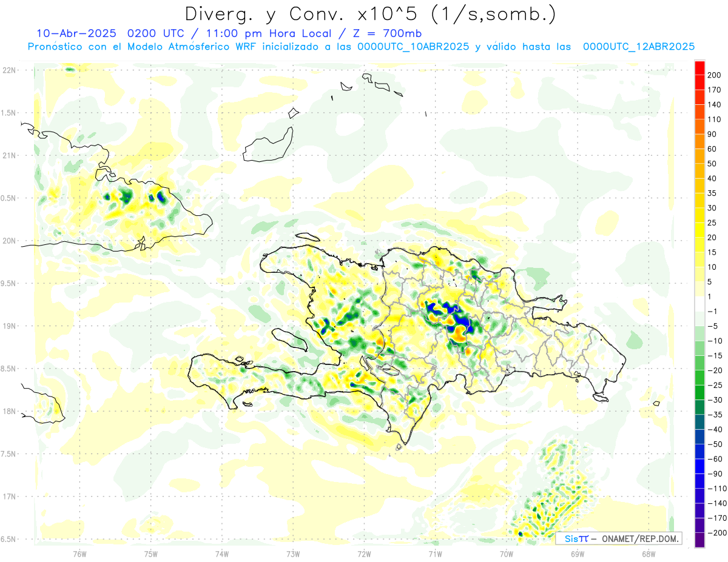Click the dark purple swatch at colorbar bottom

699,540
